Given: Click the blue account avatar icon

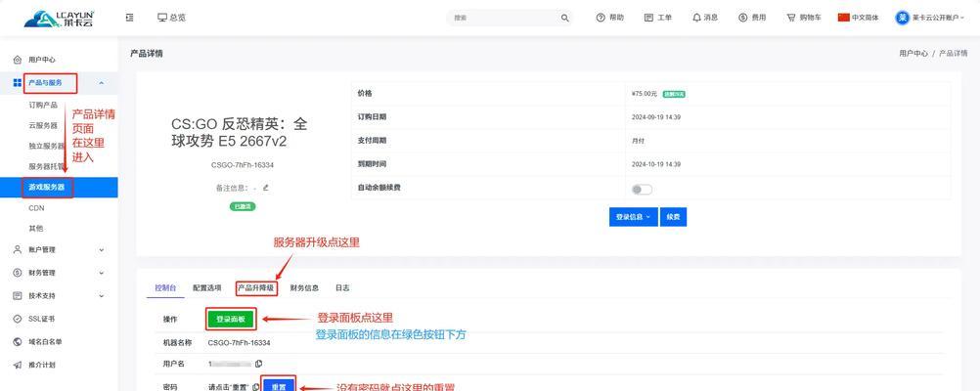Looking at the screenshot, I should tap(902, 18).
